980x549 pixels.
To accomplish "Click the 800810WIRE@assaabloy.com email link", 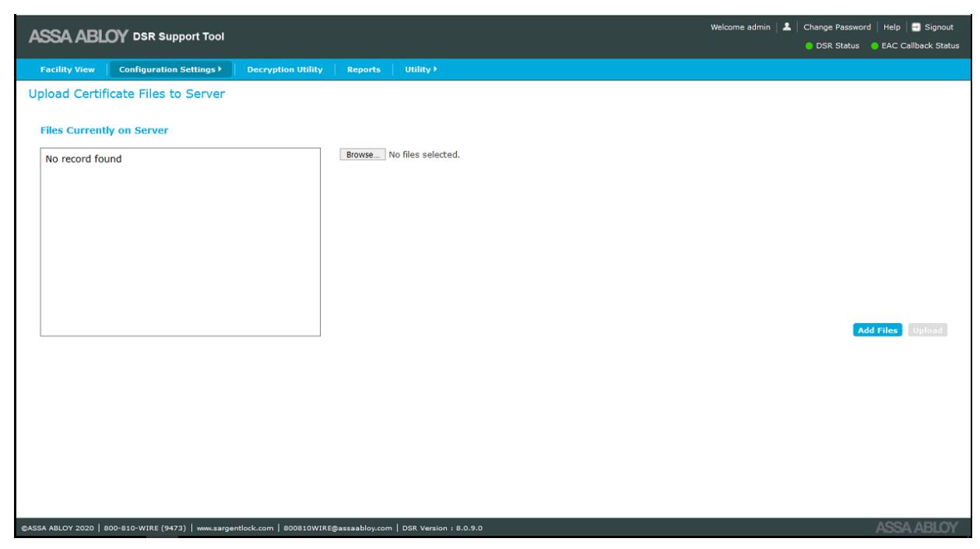I will point(336,530).
